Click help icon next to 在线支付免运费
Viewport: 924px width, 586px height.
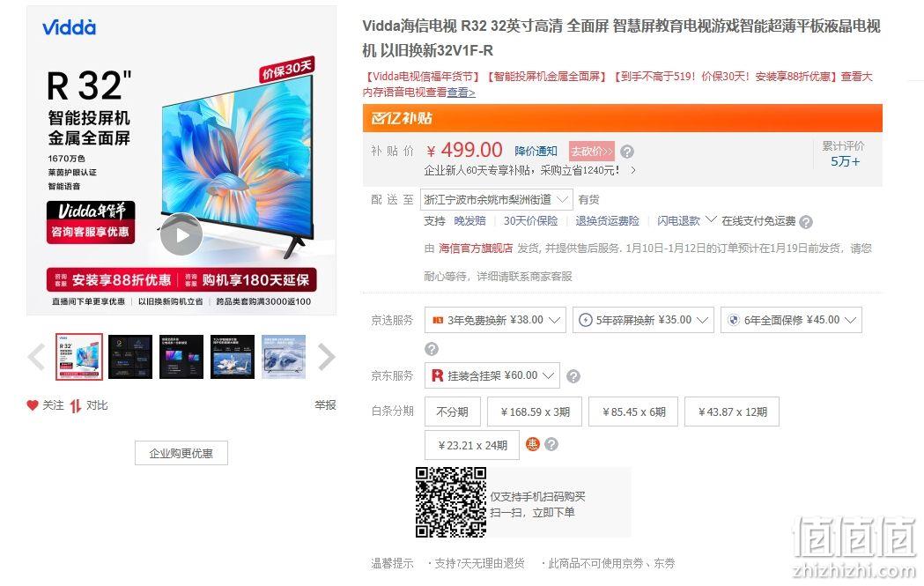806,222
